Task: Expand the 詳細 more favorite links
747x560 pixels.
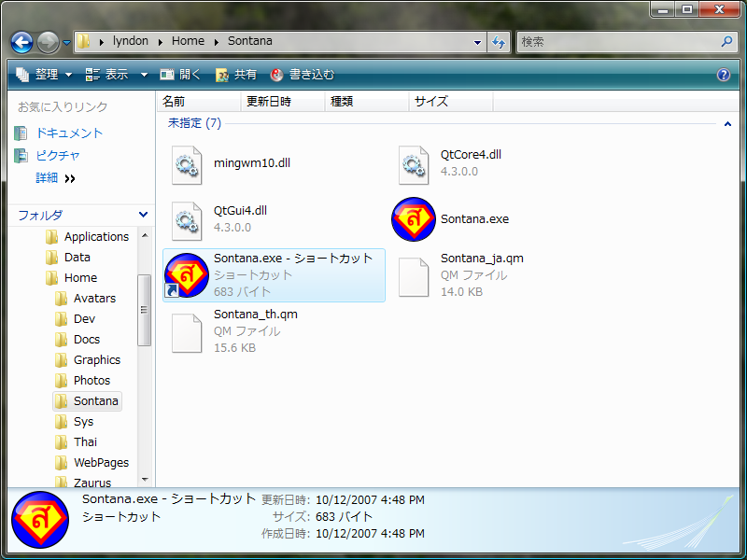Action: (70, 178)
